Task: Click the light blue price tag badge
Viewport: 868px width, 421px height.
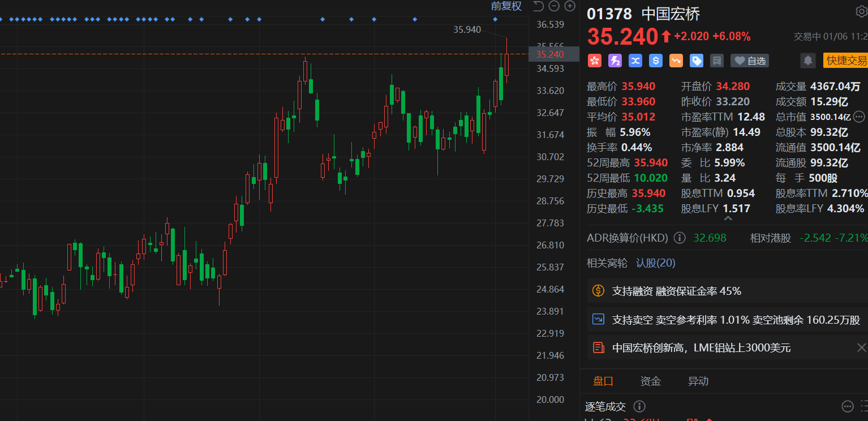Action: 696,61
